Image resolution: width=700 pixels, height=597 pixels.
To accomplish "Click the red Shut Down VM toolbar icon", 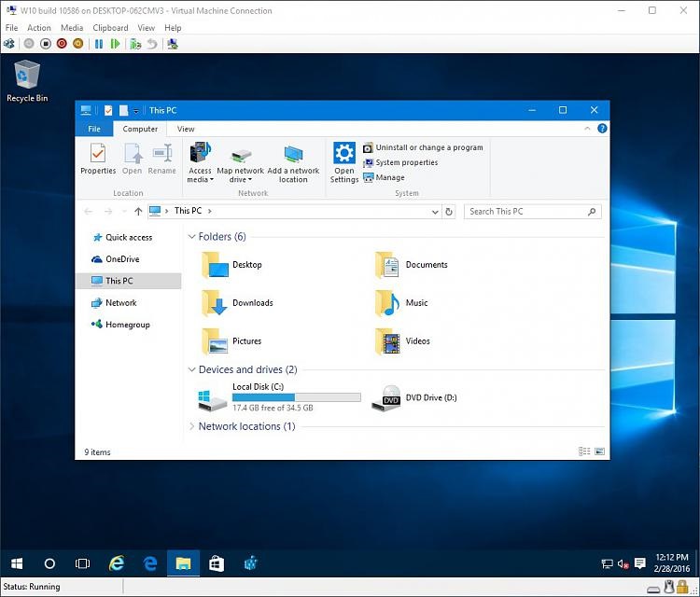I will click(62, 44).
